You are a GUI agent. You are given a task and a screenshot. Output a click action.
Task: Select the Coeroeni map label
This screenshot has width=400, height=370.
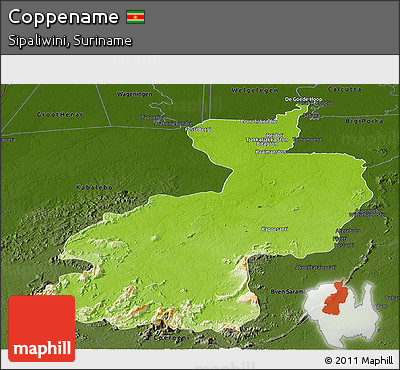(172, 338)
